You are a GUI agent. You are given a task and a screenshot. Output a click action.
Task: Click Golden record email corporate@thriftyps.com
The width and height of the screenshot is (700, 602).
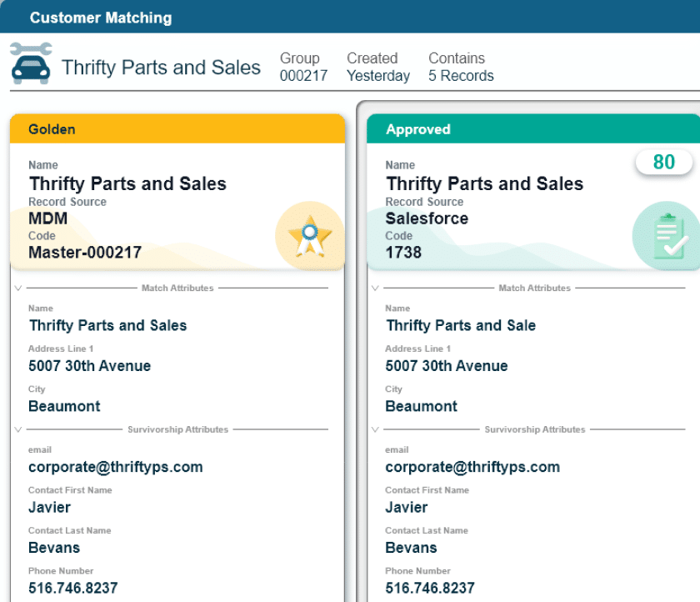pos(116,467)
